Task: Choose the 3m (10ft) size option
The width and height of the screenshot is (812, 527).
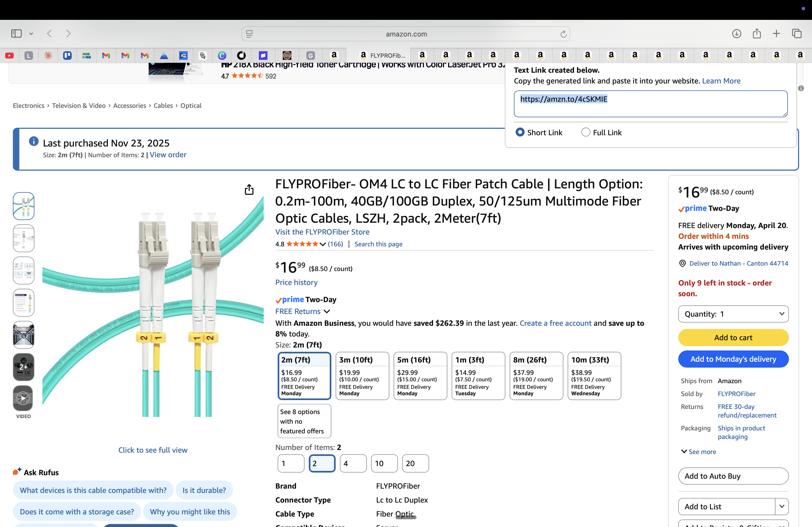Action: click(362, 376)
